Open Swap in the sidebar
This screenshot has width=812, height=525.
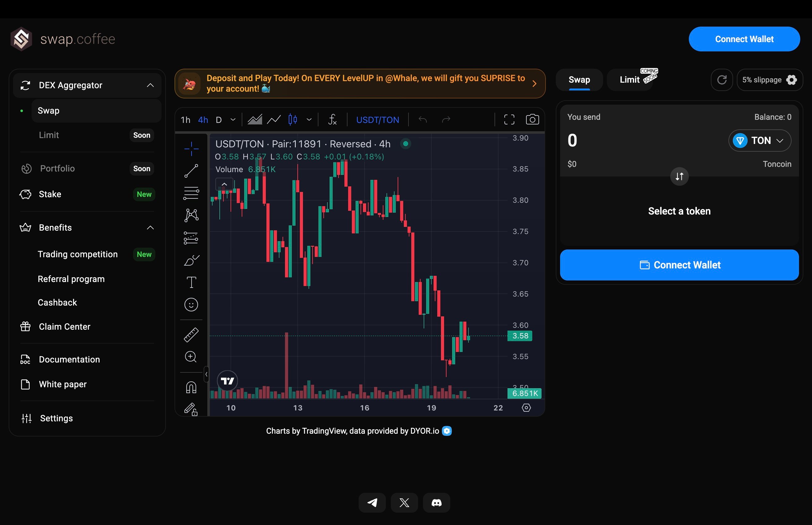[97, 111]
